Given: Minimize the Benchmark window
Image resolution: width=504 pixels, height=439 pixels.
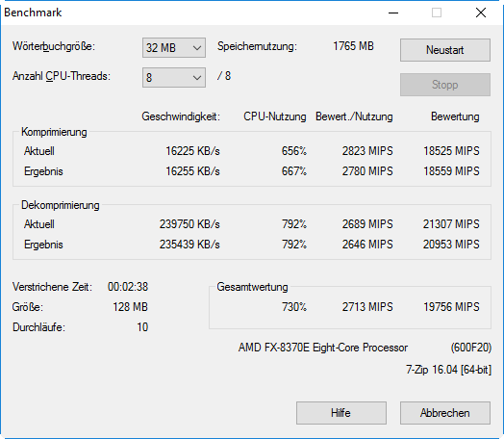Looking at the screenshot, I should (x=393, y=13).
